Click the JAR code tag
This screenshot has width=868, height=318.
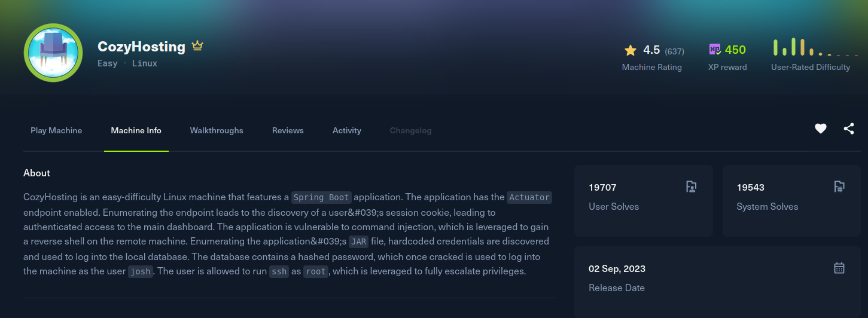click(358, 241)
